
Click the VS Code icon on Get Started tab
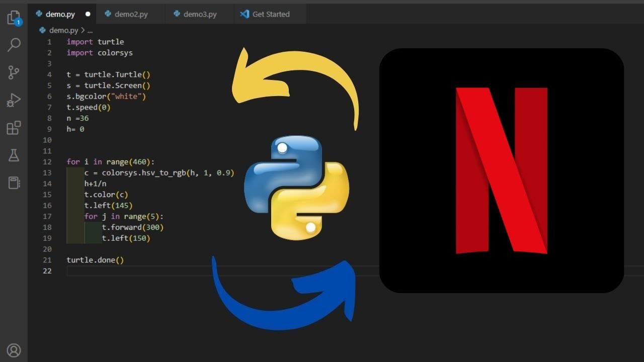click(x=245, y=14)
